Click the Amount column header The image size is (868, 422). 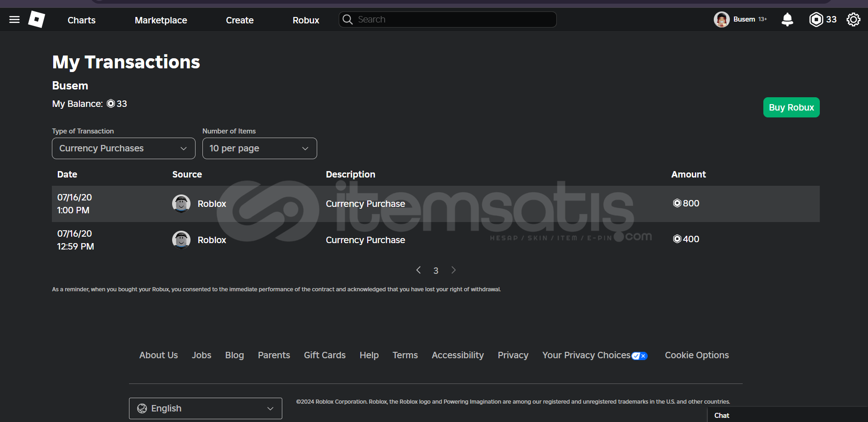[689, 174]
